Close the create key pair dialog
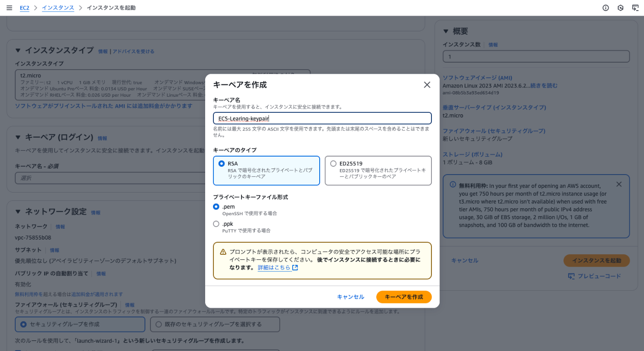 tap(427, 85)
